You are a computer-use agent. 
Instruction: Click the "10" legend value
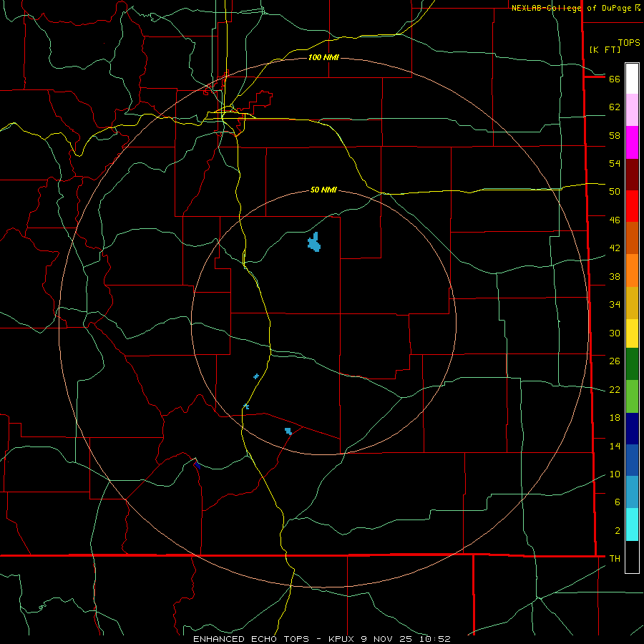coord(615,474)
